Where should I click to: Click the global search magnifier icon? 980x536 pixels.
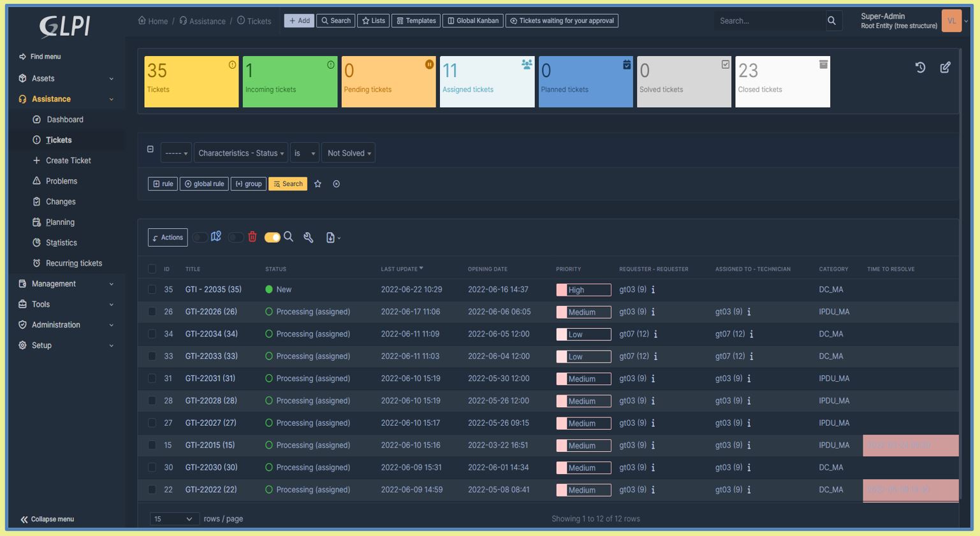pos(831,21)
